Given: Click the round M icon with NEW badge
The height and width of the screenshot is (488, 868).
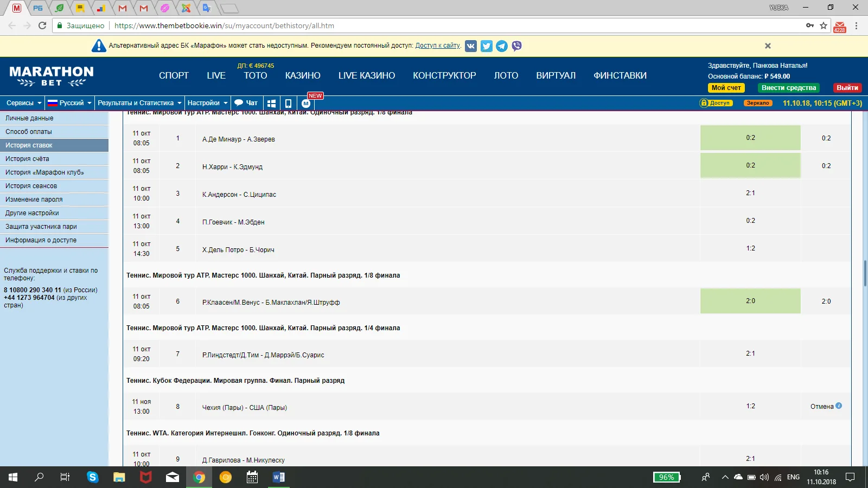Looking at the screenshot, I should point(306,103).
